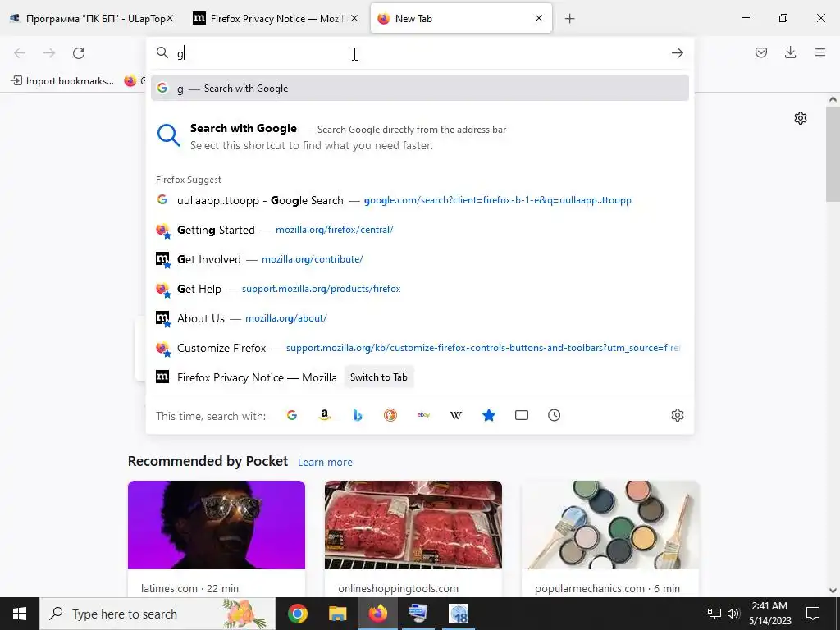Click scrollbar down arrow
The height and width of the screenshot is (630, 840).
[x=833, y=591]
